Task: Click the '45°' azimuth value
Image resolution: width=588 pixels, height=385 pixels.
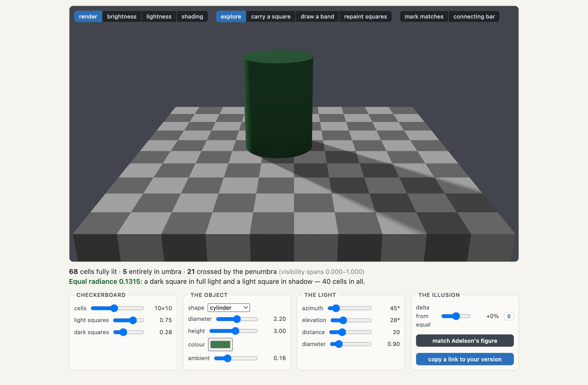Action: click(x=395, y=308)
